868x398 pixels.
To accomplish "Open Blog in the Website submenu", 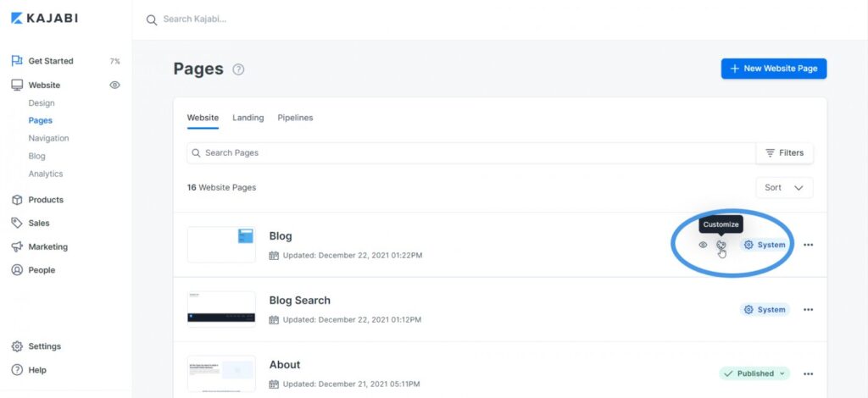I will pos(37,156).
